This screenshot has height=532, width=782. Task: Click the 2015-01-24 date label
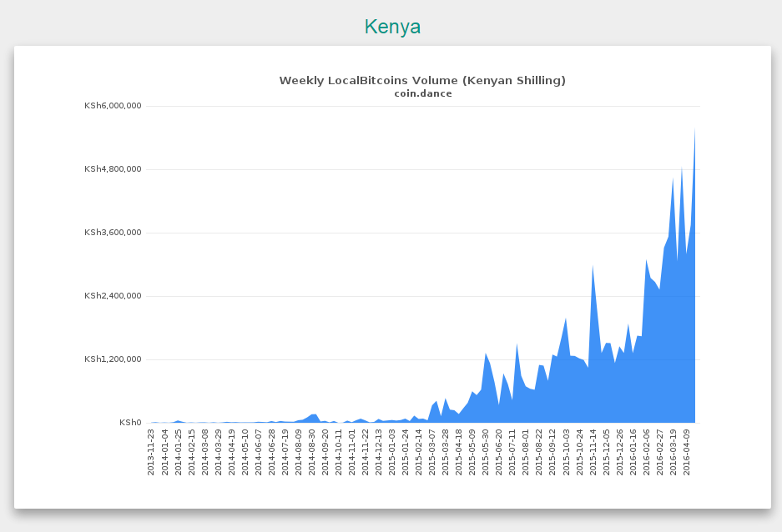click(x=405, y=452)
